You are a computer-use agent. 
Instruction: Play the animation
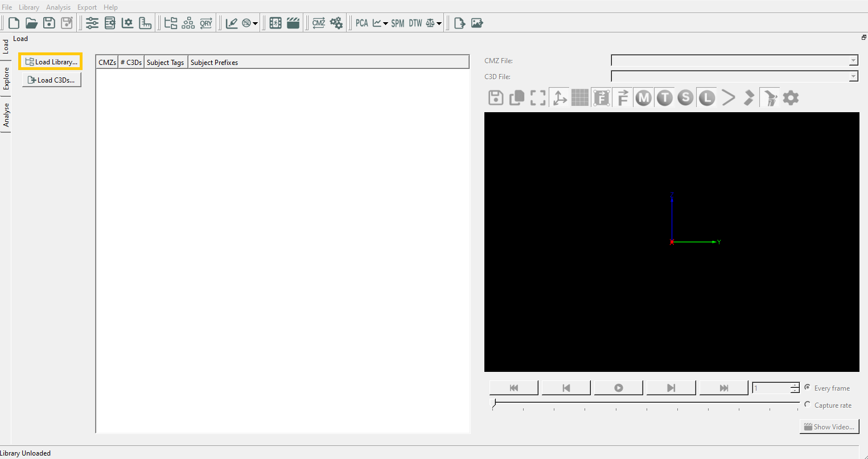(619, 388)
